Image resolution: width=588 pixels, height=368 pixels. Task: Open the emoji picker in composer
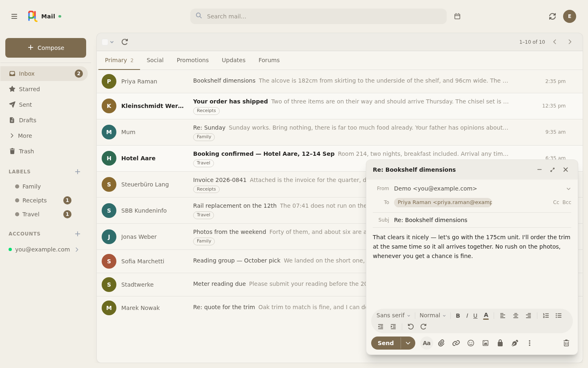tap(471, 343)
